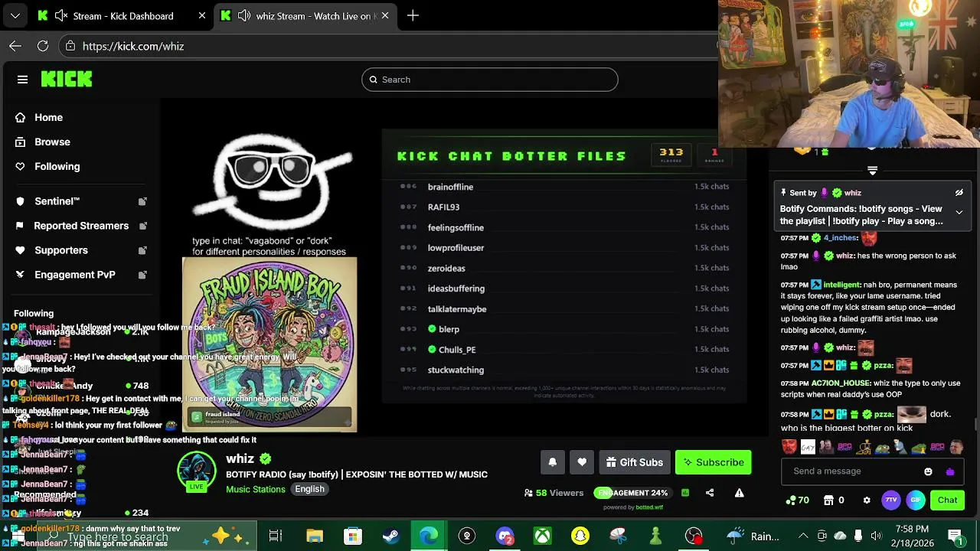This screenshot has width=980, height=551.
Task: Open volume control in system tray
Action: tap(876, 536)
